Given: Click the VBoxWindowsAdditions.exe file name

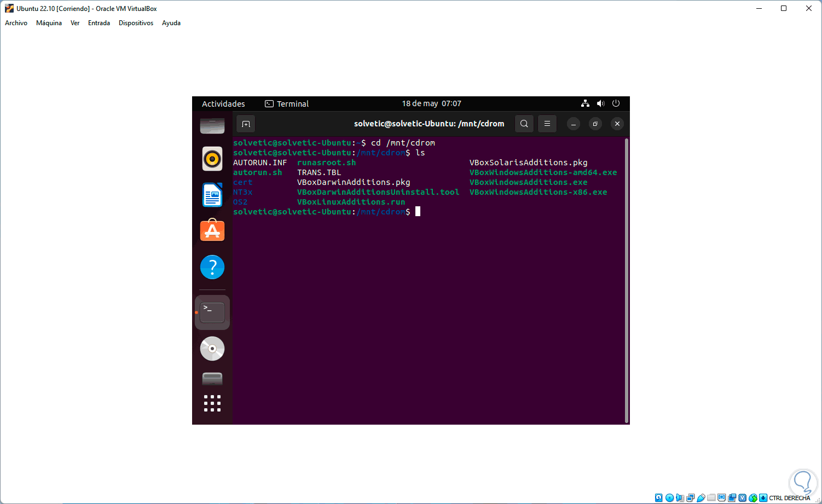Looking at the screenshot, I should 529,182.
